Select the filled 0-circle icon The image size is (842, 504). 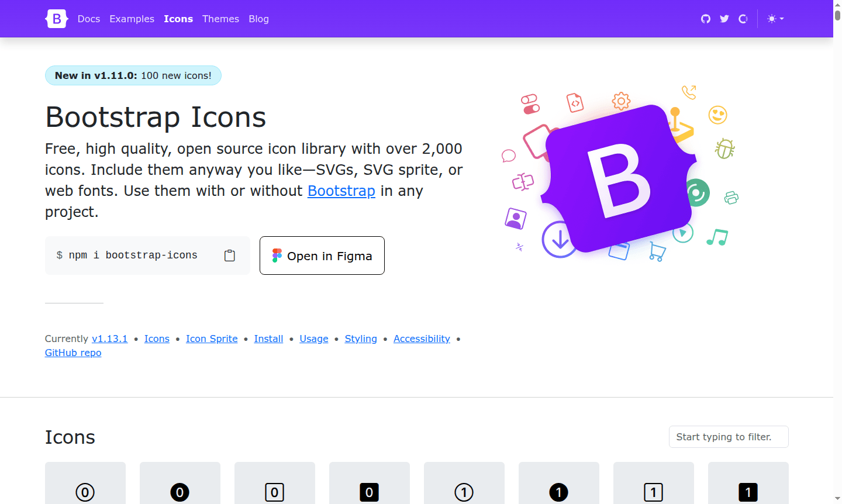click(180, 492)
